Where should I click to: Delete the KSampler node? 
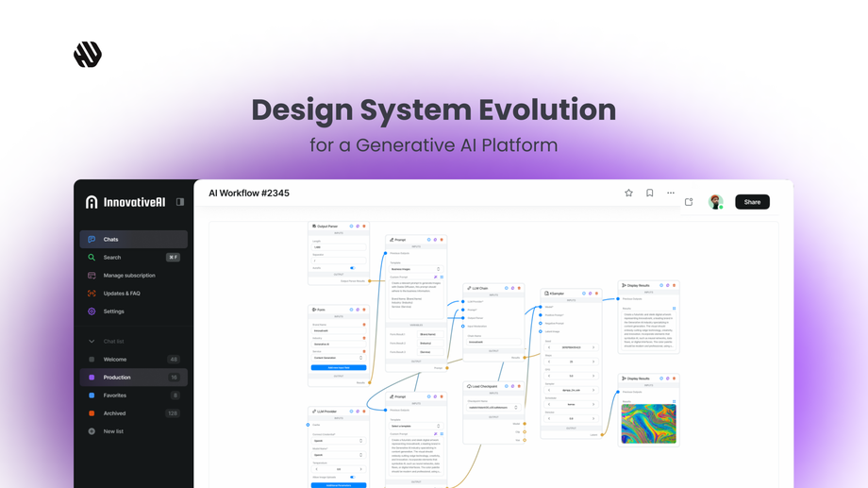596,294
